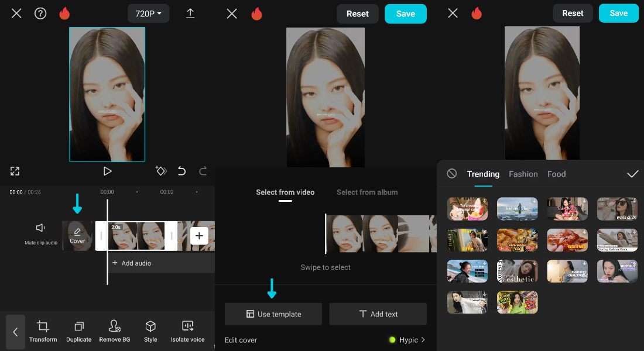The height and width of the screenshot is (351, 644).
Task: Choose the MUST BUY template
Action: [x=617, y=271]
